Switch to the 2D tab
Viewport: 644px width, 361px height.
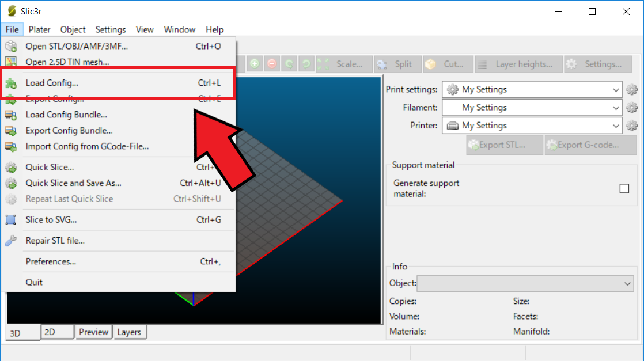(58, 332)
